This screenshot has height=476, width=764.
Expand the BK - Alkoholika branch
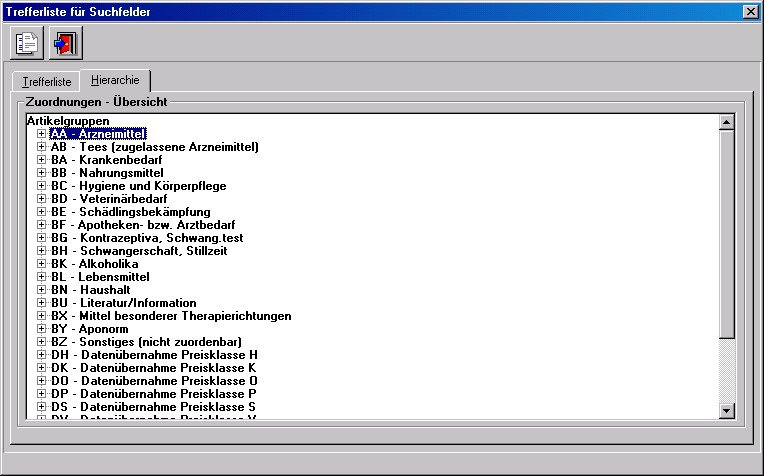[41, 263]
